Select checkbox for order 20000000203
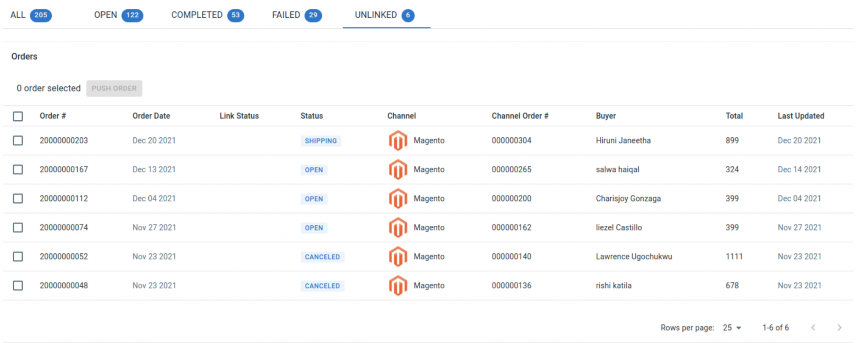This screenshot has height=343, width=868. [18, 141]
